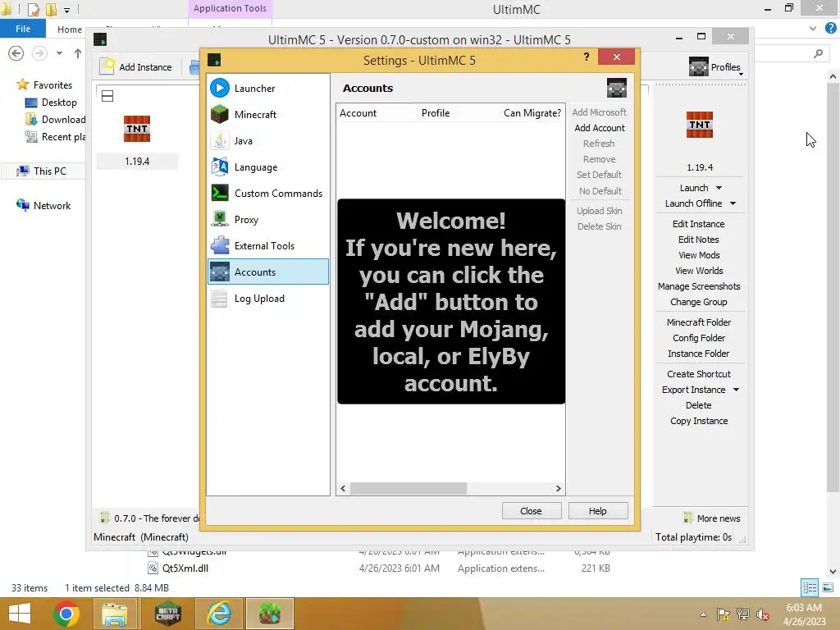Click the Help button in Settings
840x630 pixels.
tap(598, 510)
